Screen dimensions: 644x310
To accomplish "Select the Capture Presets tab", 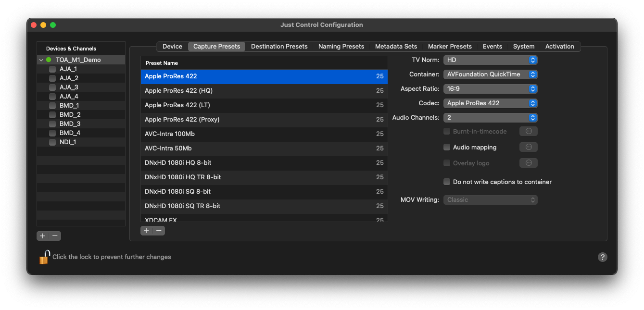I will pos(216,47).
